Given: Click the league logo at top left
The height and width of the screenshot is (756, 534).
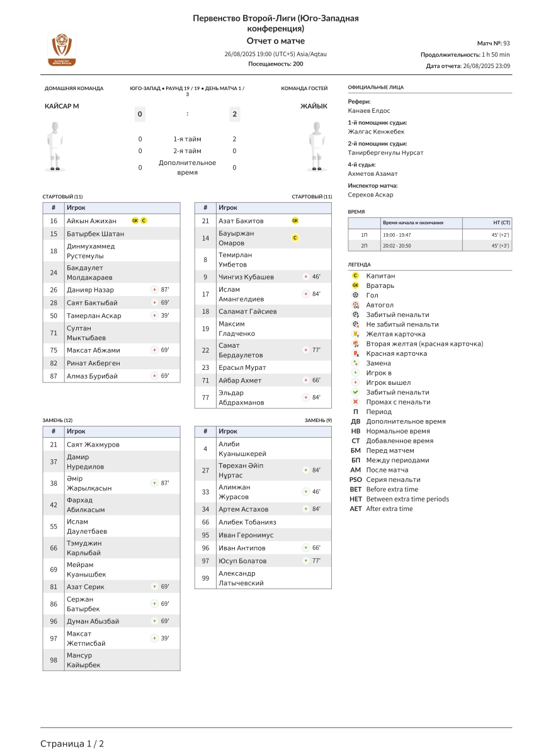Looking at the screenshot, I should pos(62,49).
